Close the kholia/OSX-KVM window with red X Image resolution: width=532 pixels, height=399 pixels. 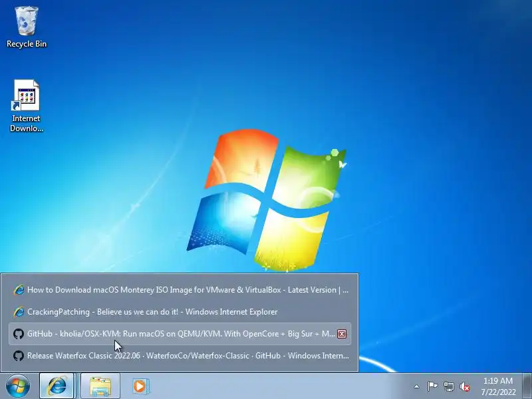pos(342,334)
